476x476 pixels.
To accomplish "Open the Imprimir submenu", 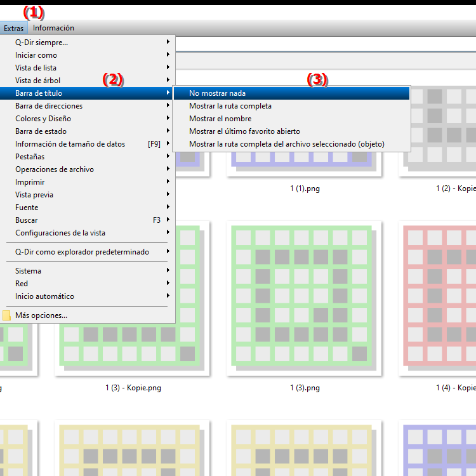I will tap(88, 182).
